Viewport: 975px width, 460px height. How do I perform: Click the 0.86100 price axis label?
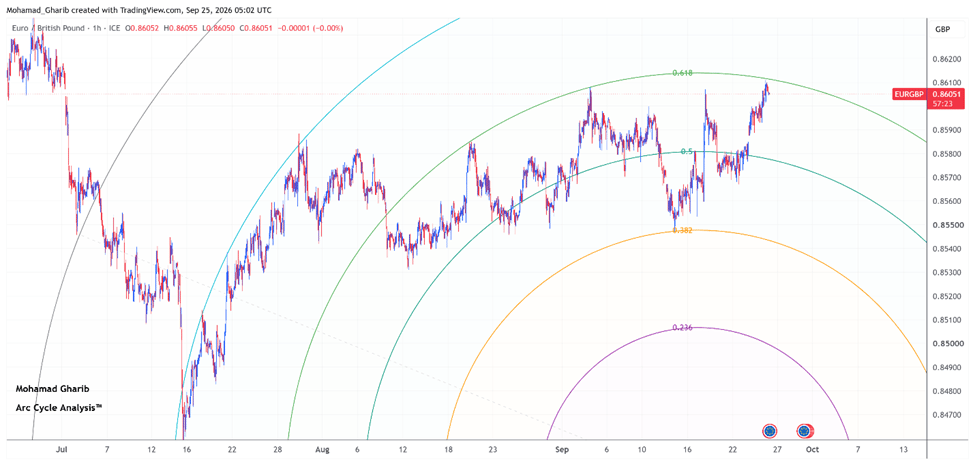pos(946,83)
